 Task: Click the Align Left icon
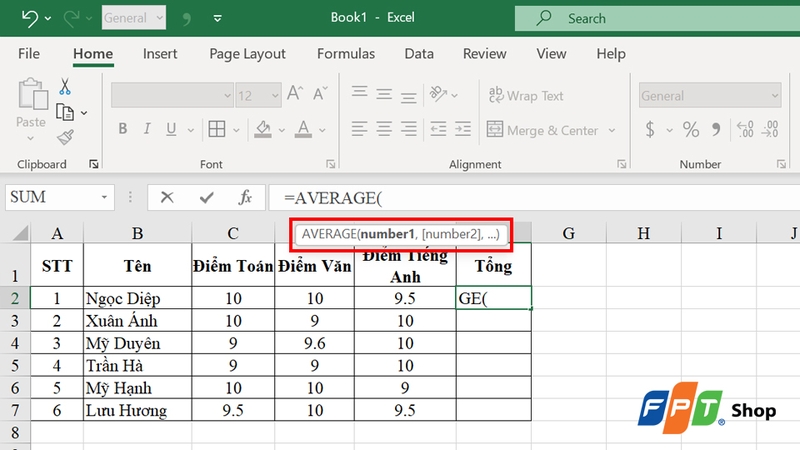pyautogui.click(x=360, y=129)
